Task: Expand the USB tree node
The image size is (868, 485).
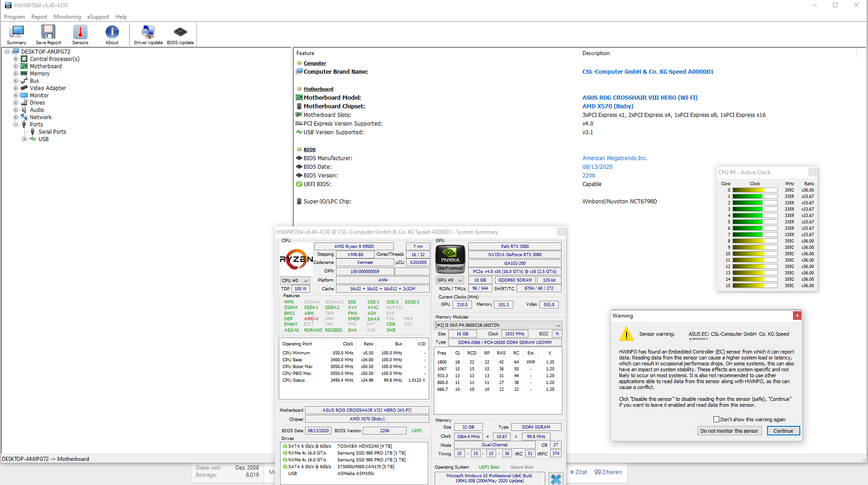Action: click(24, 139)
